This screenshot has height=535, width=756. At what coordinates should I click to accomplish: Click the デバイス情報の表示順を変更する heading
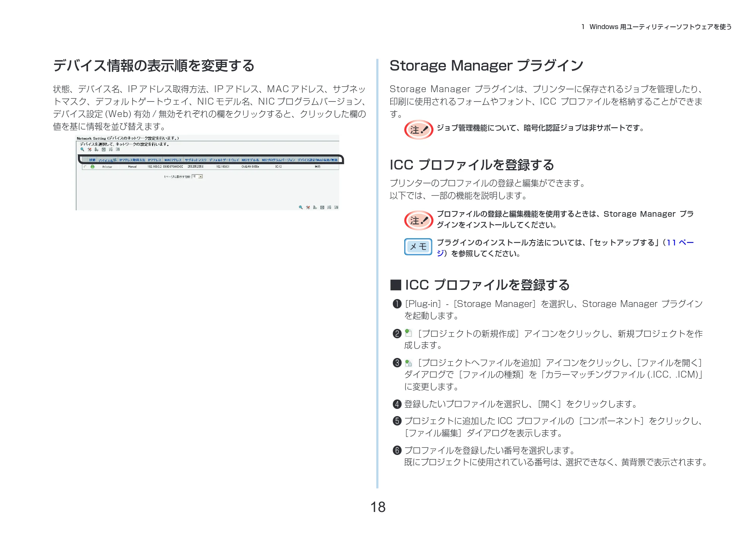(154, 66)
